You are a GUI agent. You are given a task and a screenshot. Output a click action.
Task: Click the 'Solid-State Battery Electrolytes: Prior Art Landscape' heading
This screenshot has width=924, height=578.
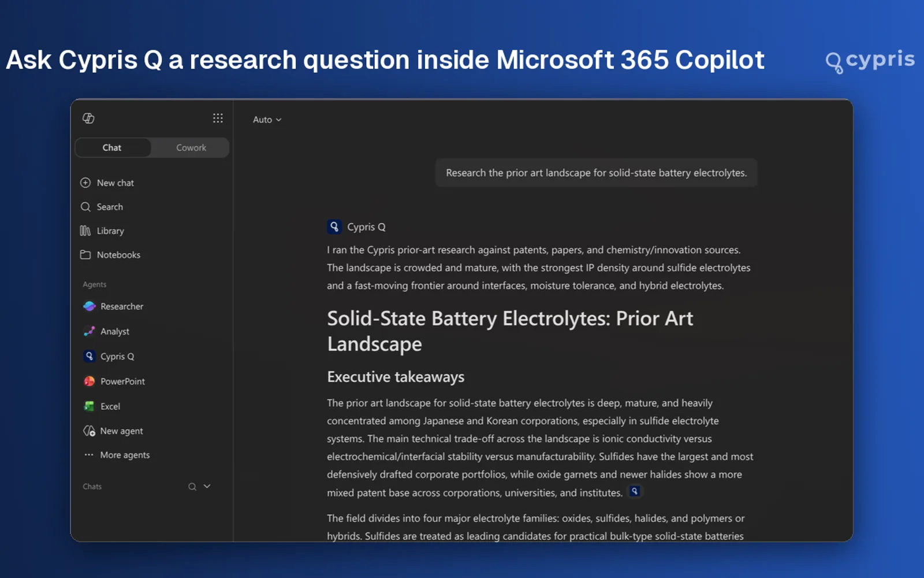pyautogui.click(x=510, y=331)
